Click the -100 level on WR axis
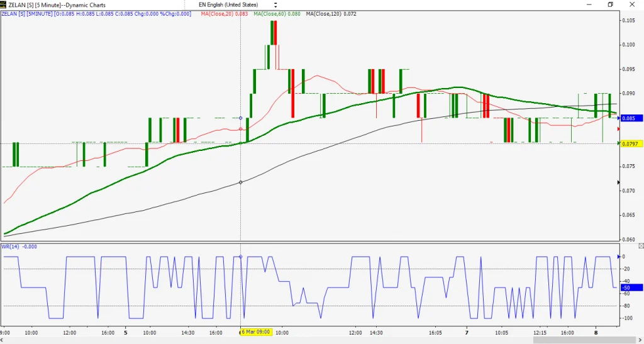Screen dimensions: 644x344 627,318
